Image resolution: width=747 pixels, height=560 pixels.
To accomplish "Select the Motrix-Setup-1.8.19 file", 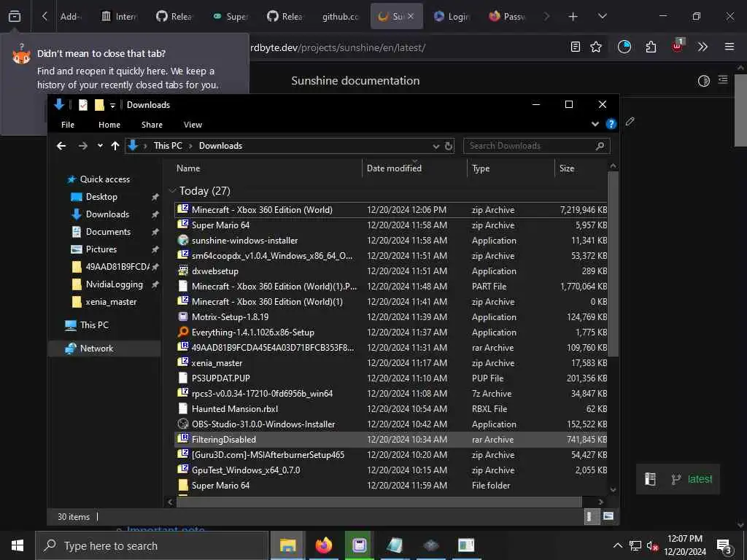I will pos(391,316).
